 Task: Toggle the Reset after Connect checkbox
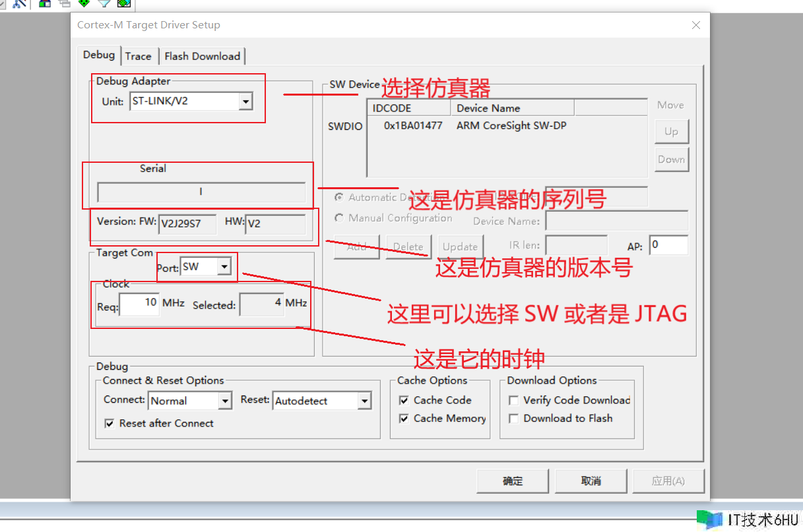point(110,423)
